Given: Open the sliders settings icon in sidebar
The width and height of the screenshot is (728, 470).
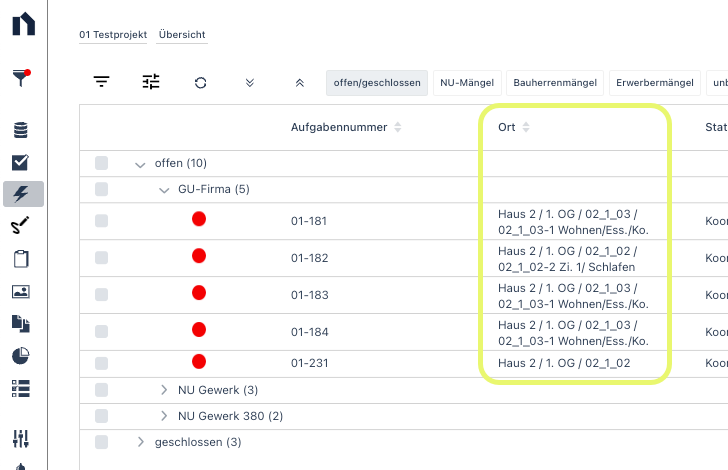Looking at the screenshot, I should click(x=21, y=438).
